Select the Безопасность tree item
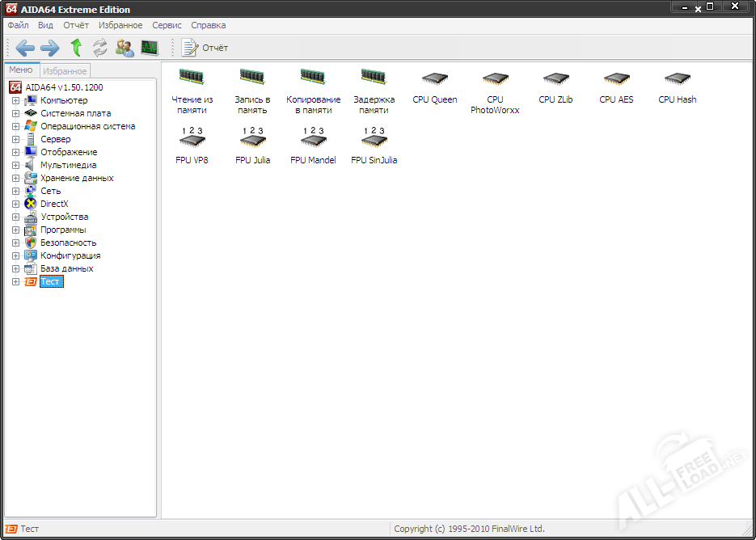 68,243
